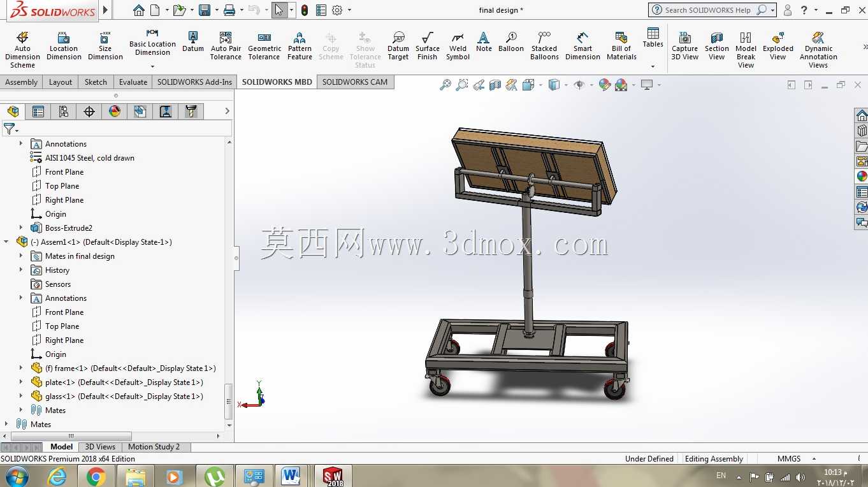Insert a Surface Finish symbol

pos(428,46)
